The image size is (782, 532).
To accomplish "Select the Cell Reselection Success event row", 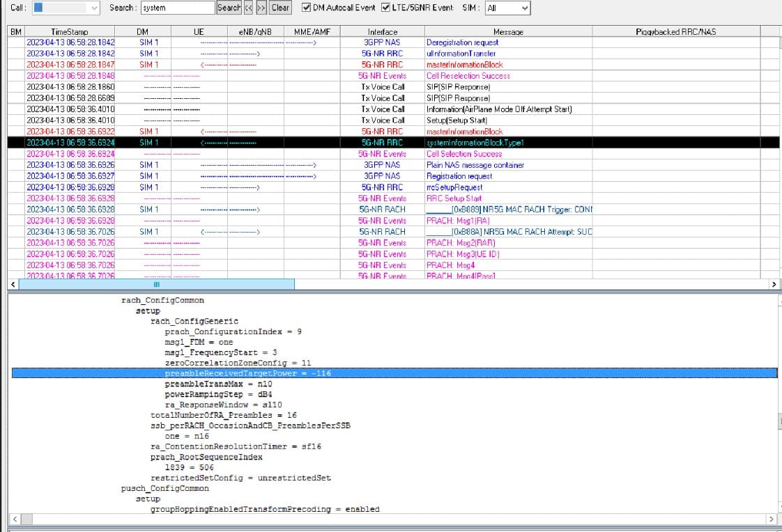I will coord(393,76).
